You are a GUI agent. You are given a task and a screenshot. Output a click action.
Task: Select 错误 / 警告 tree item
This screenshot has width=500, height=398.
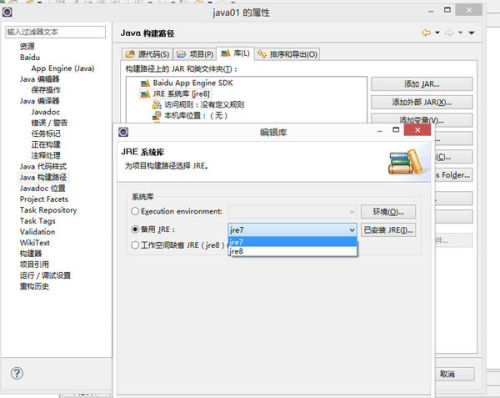pos(49,123)
